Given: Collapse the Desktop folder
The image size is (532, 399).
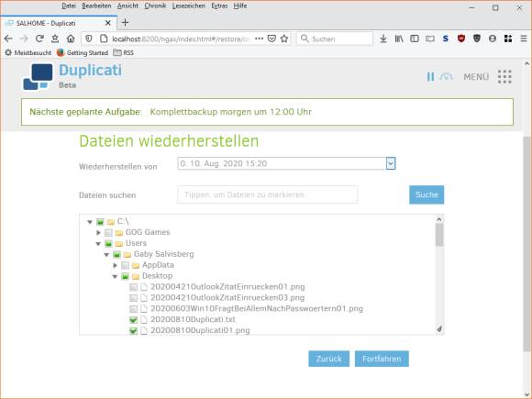Looking at the screenshot, I should (115, 276).
